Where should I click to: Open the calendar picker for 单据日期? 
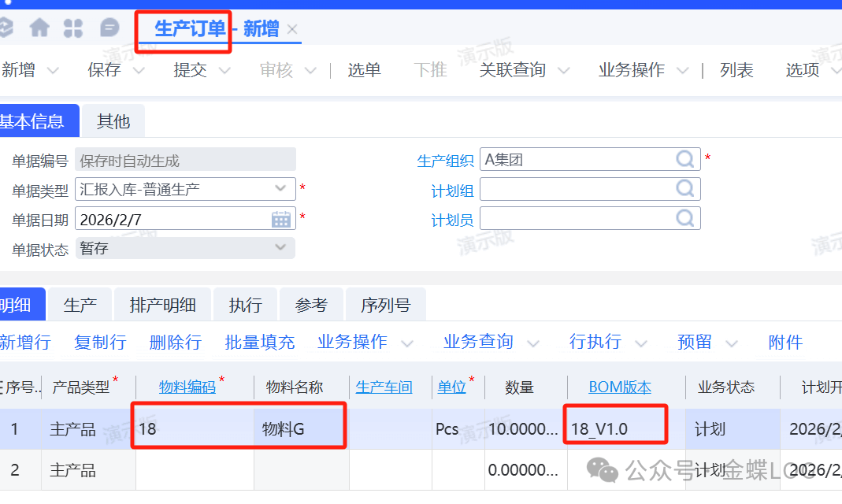coord(281,219)
